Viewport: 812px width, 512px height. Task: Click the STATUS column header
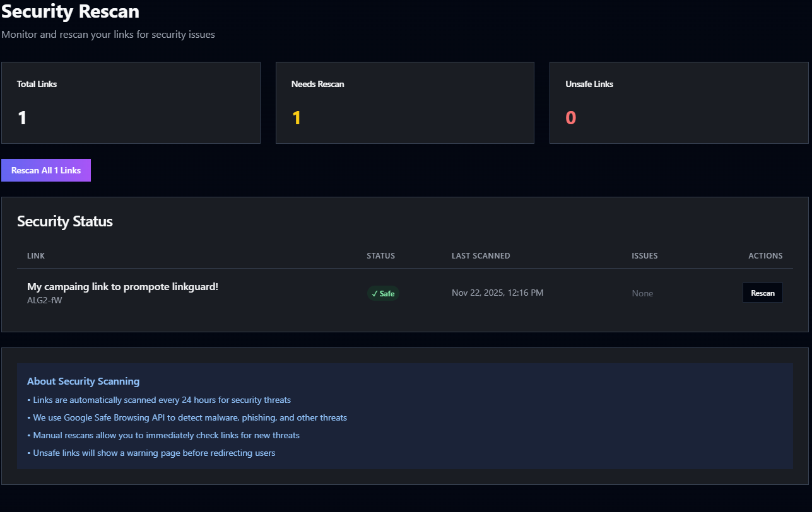pyautogui.click(x=380, y=255)
